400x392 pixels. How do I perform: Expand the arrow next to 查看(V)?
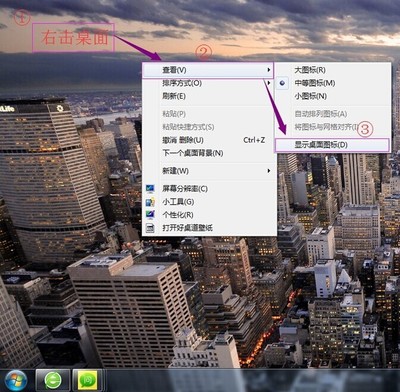(268, 70)
